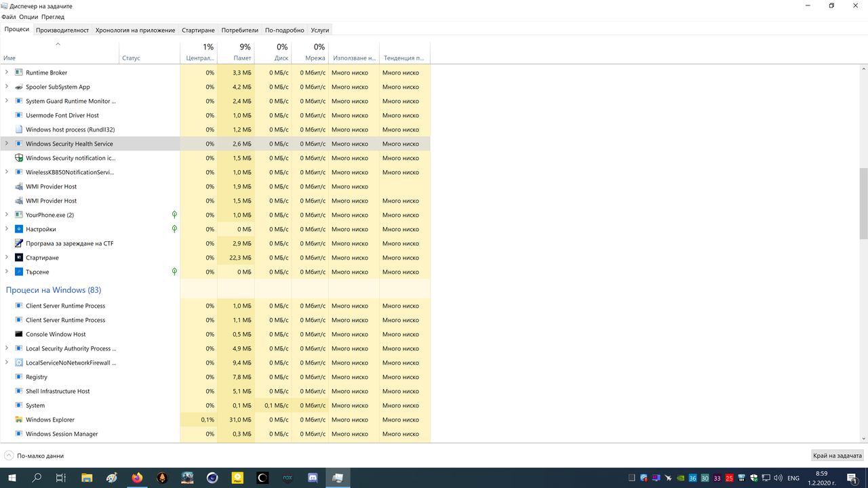Open the Paint palette app on taskbar
868x488 pixels.
[112, 478]
